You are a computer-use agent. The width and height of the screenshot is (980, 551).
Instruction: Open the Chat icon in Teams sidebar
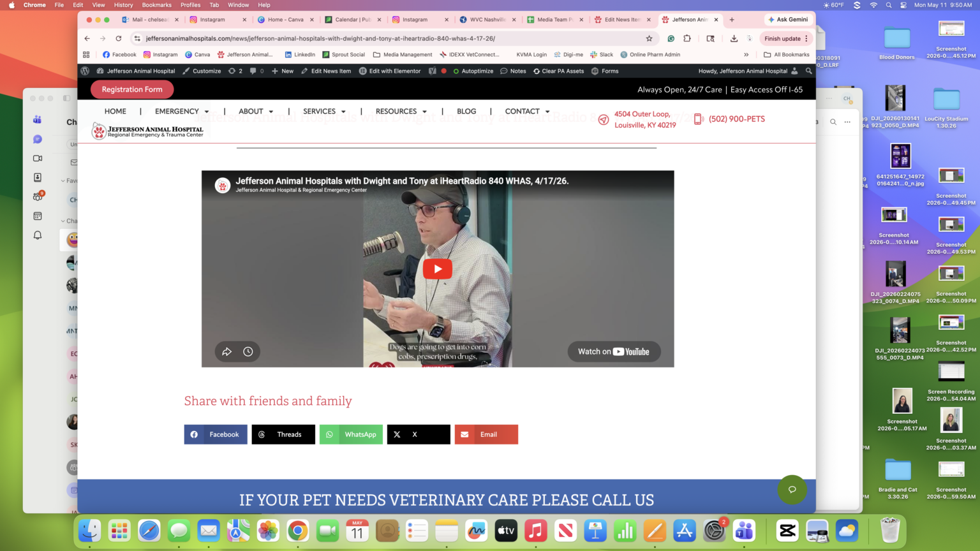pos(38,139)
